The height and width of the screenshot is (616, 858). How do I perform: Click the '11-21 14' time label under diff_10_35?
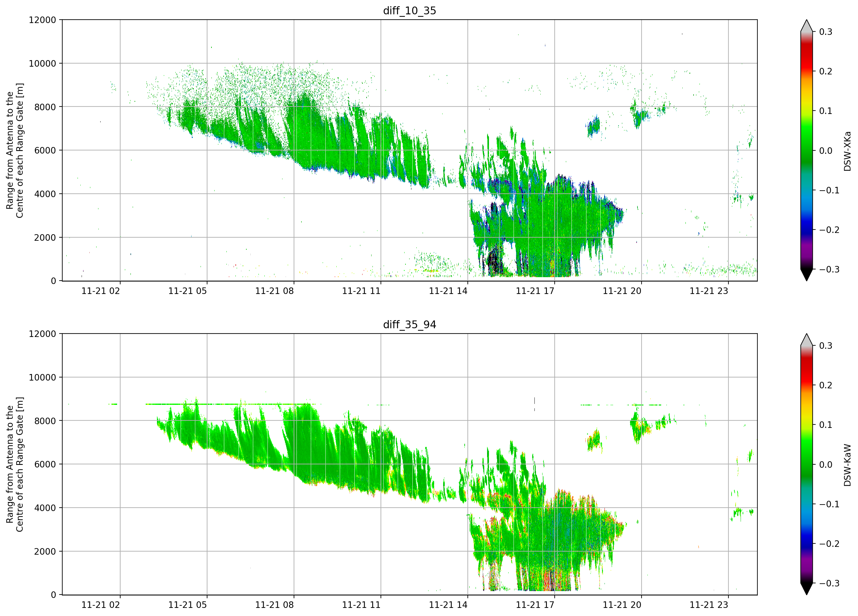point(448,291)
